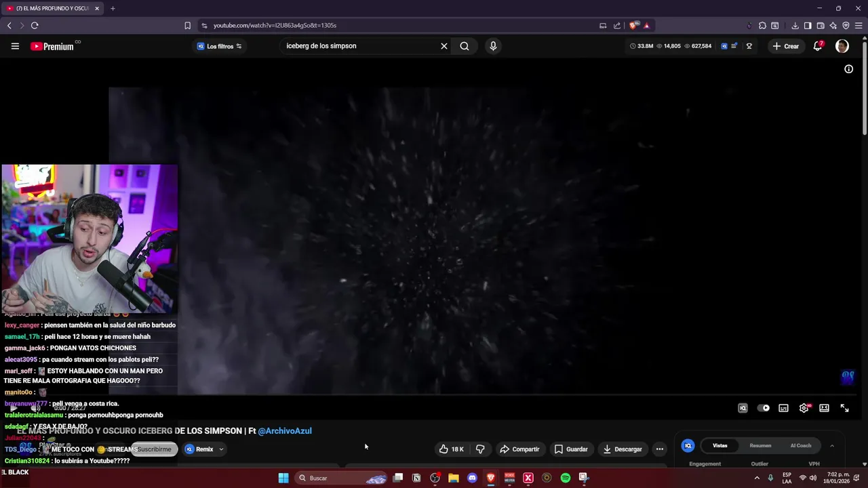This screenshot has width=868, height=488.
Task: Open Los filtros dropdown
Action: click(219, 46)
